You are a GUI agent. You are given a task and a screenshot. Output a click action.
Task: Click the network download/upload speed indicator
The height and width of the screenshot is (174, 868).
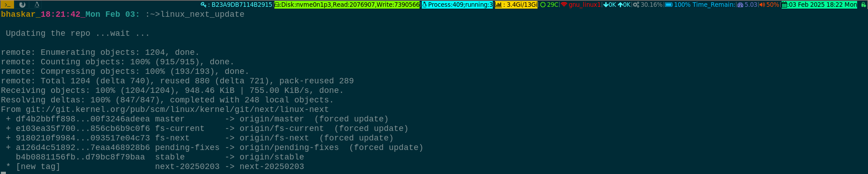617,5
